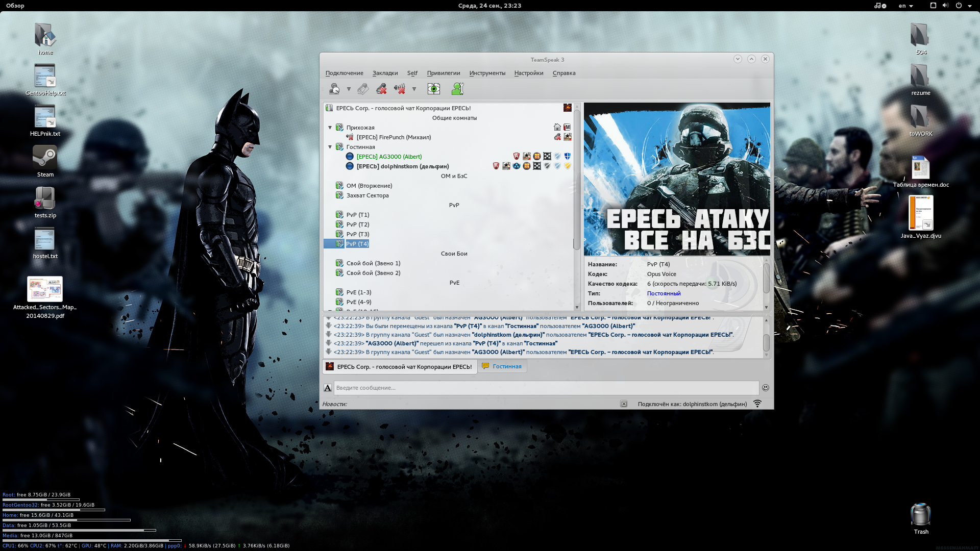Click the grayed microphone activate toolbar icon

coord(363,89)
